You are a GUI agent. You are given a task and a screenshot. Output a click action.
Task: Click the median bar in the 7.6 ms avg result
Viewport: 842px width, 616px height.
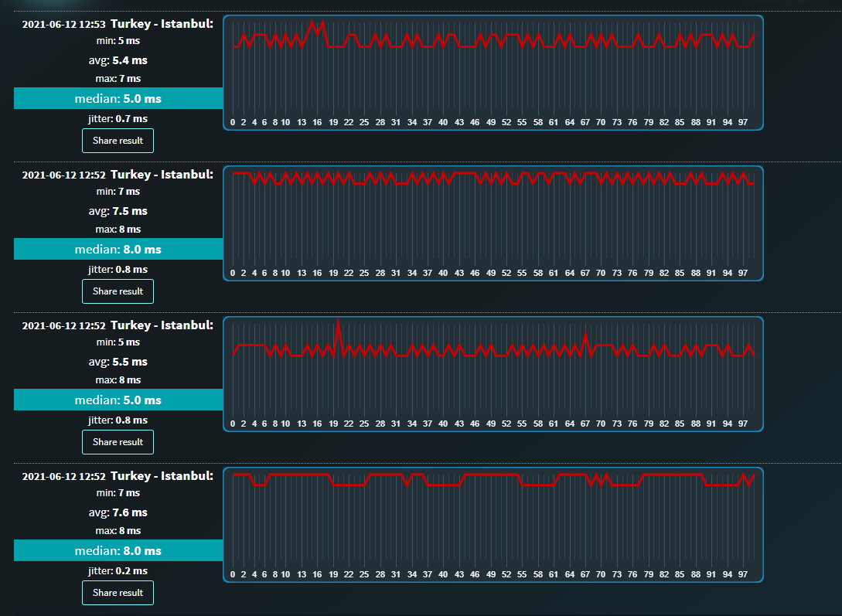(x=118, y=551)
